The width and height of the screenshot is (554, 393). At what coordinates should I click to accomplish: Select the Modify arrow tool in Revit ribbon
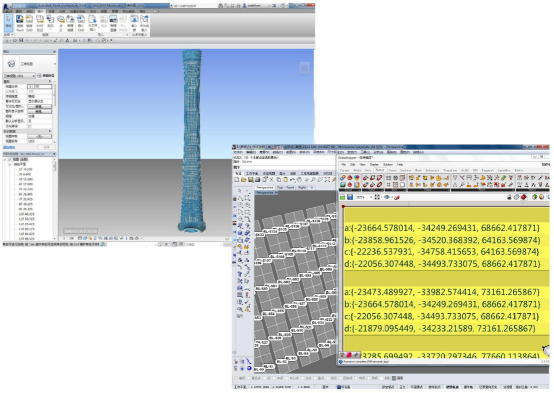click(x=8, y=23)
